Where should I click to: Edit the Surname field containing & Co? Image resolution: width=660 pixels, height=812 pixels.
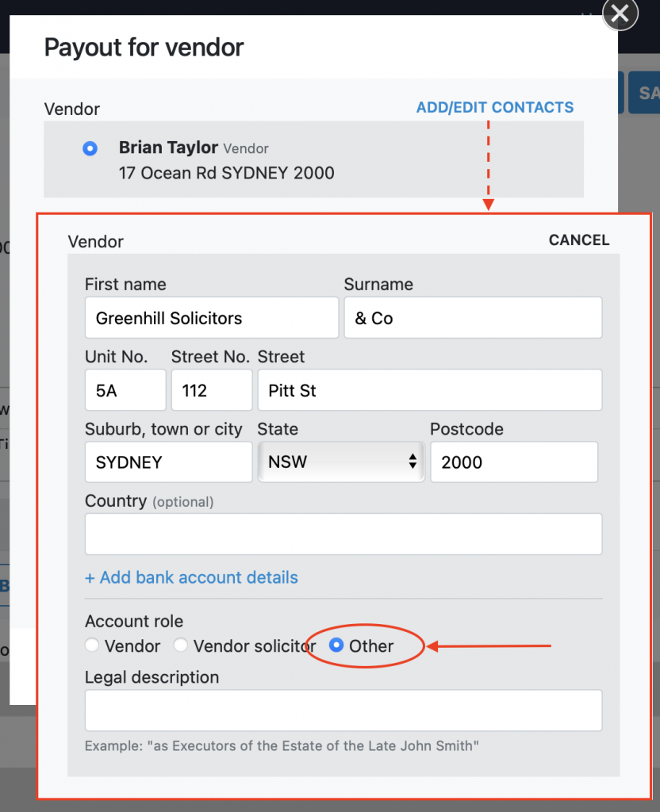(x=472, y=318)
